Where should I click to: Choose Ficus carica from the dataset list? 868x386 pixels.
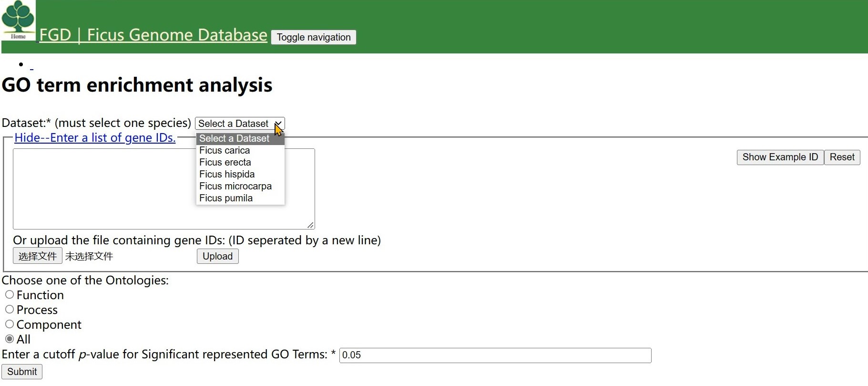pyautogui.click(x=225, y=150)
